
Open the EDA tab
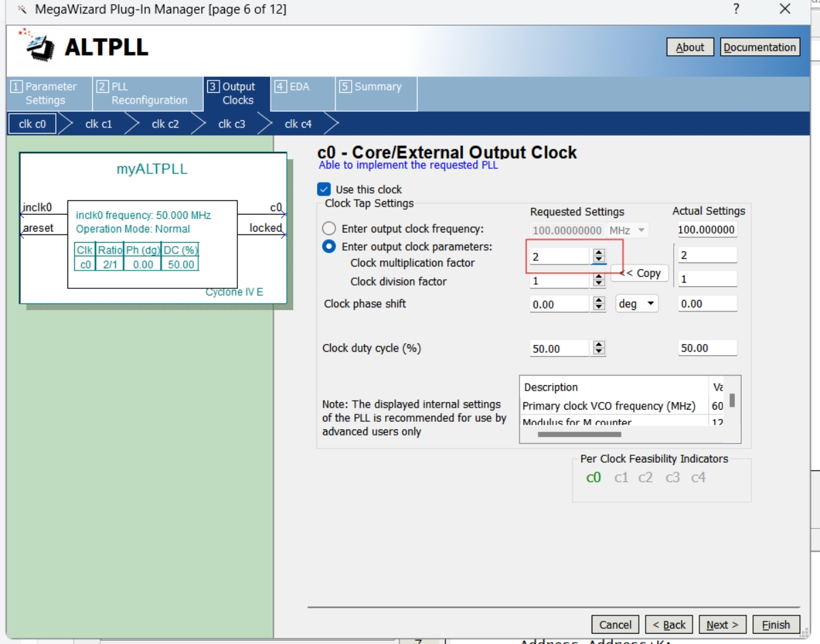[303, 93]
